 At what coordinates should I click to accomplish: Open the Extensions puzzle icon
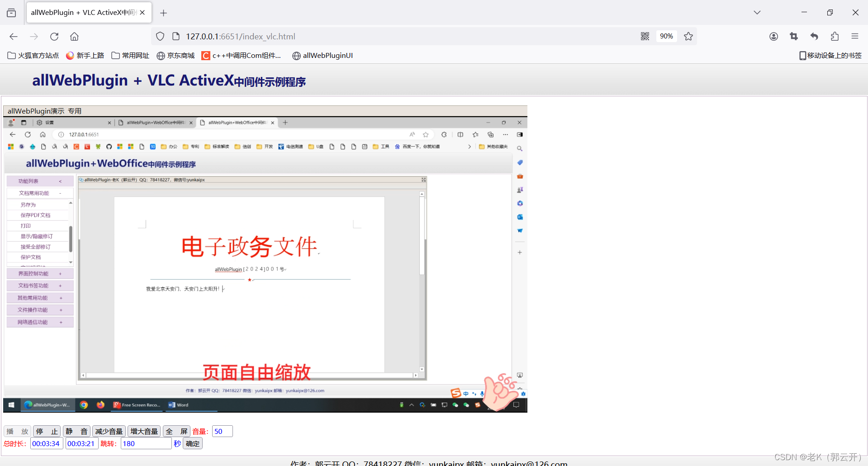tap(835, 37)
